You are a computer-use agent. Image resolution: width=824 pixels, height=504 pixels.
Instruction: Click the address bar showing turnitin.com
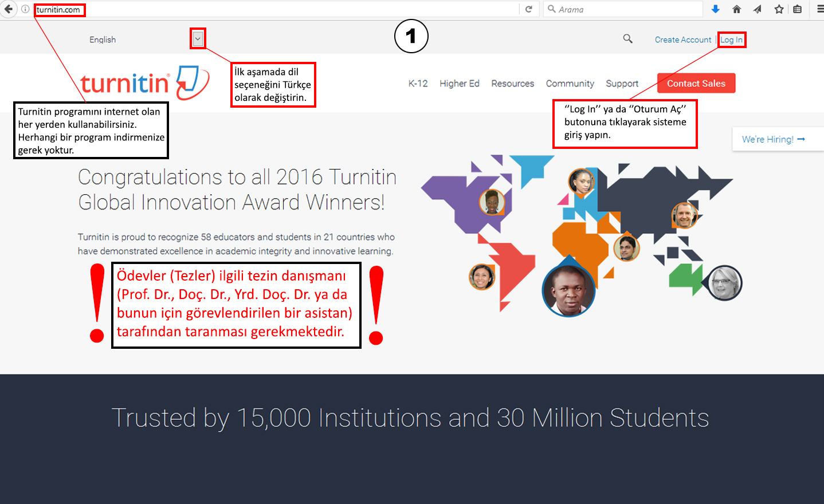pyautogui.click(x=275, y=9)
